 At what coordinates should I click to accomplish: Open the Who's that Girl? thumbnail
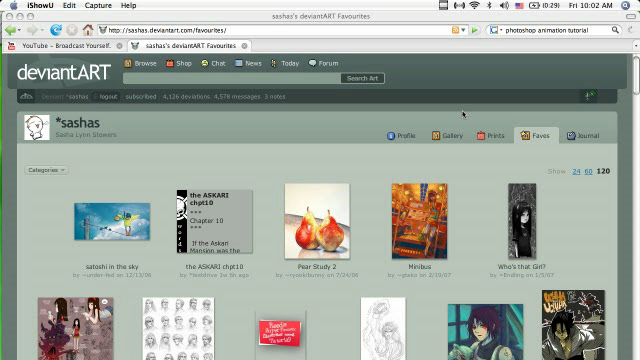click(x=522, y=221)
